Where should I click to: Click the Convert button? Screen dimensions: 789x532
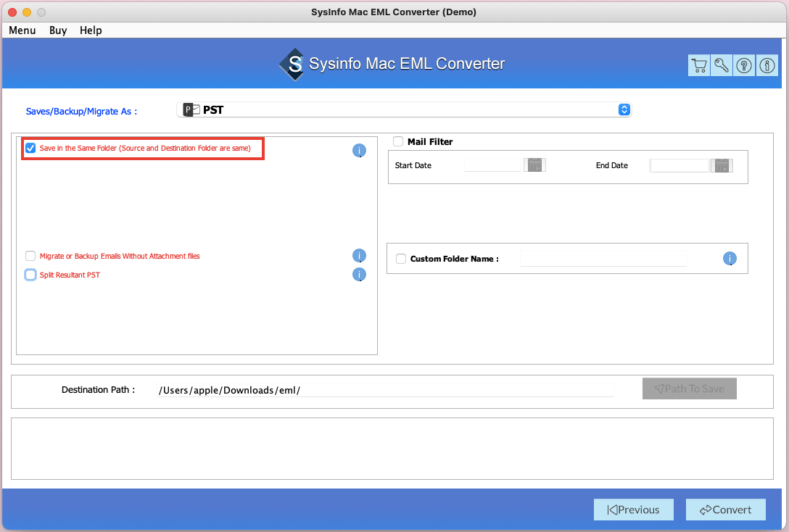pyautogui.click(x=726, y=510)
